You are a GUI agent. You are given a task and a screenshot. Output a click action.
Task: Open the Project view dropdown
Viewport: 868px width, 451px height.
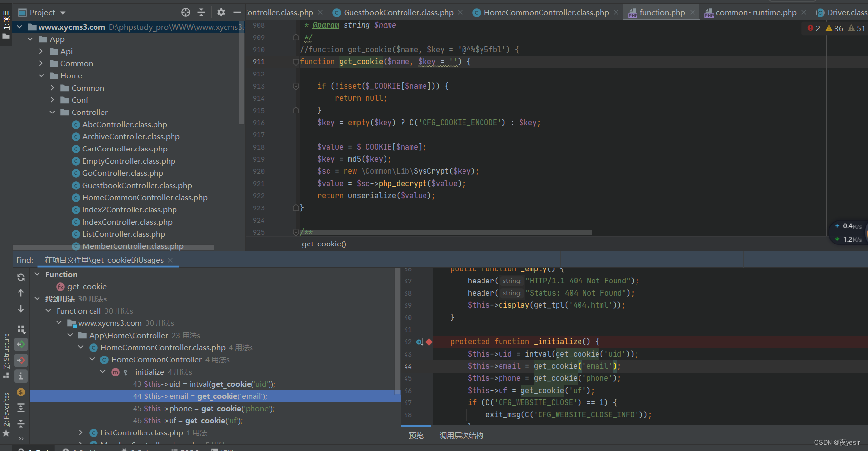click(x=63, y=13)
